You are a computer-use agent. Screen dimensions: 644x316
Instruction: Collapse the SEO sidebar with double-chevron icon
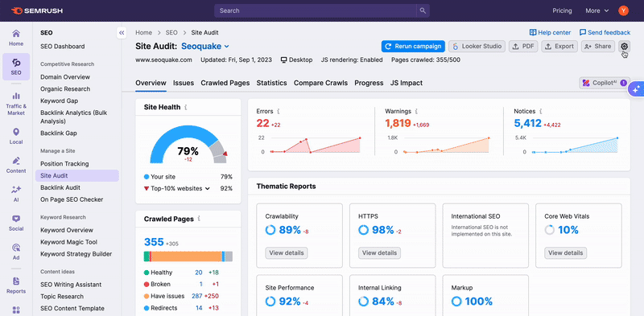tap(122, 33)
